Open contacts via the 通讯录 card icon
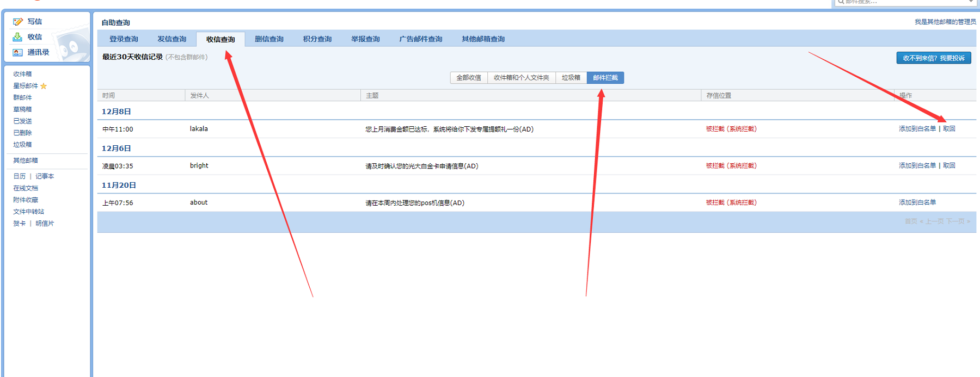 coord(17,53)
